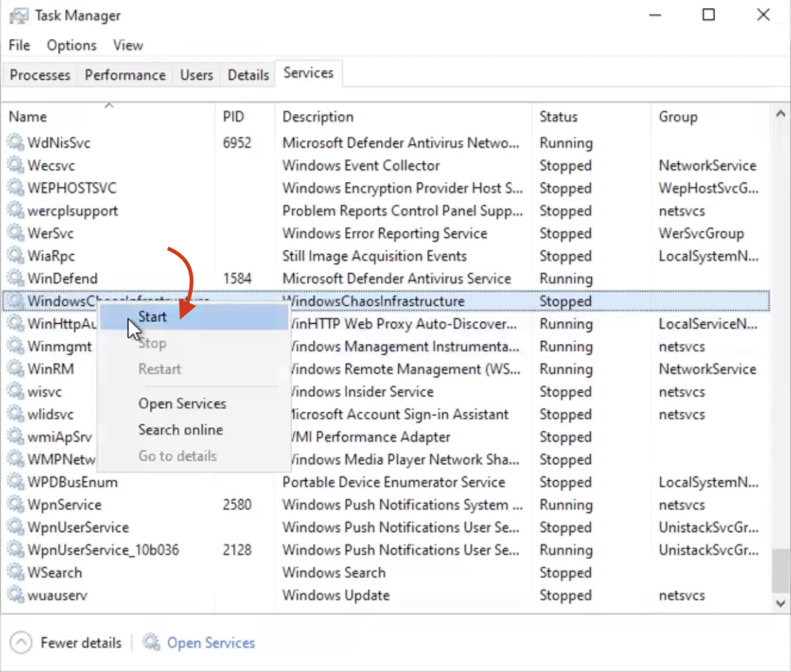Click the Task Manager title bar icon

pos(18,15)
